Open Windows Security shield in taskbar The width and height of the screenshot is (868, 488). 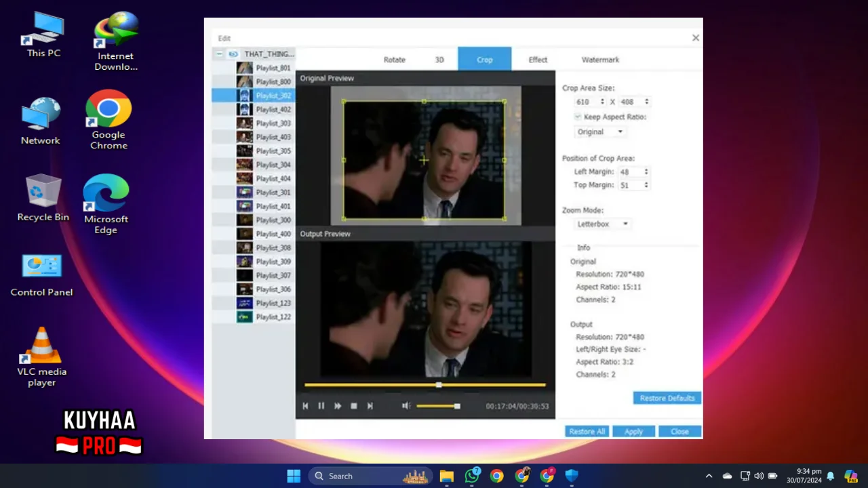tap(572, 476)
